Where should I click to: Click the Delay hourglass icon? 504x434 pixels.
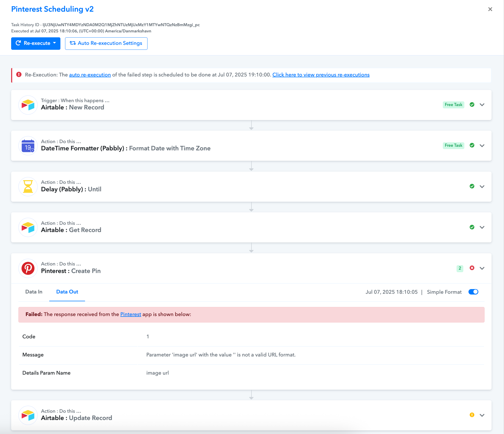28,187
